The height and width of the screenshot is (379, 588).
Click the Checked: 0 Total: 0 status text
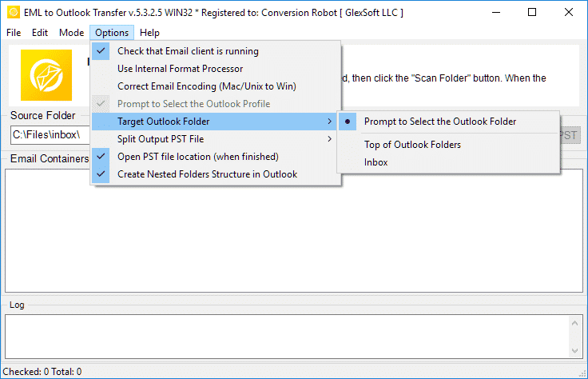point(42,372)
